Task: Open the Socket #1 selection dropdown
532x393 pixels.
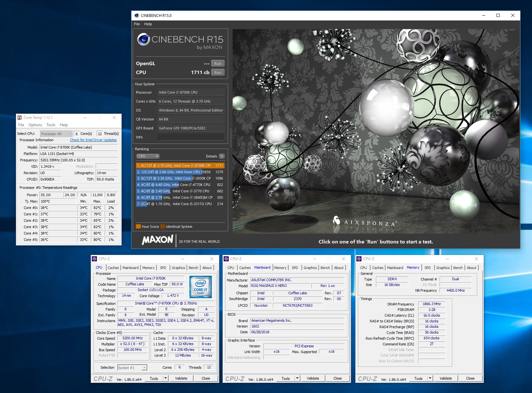Action: point(132,368)
